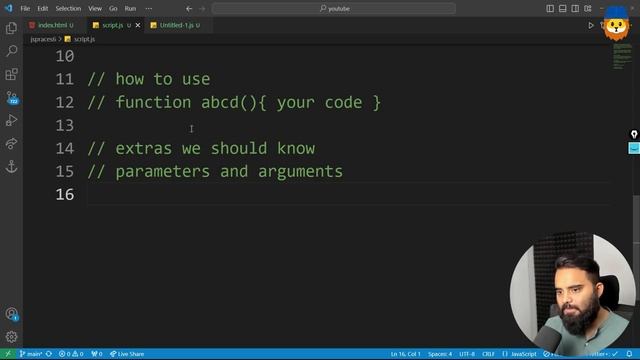
Task: Click line number 16 in gutter
Action: click(65, 194)
